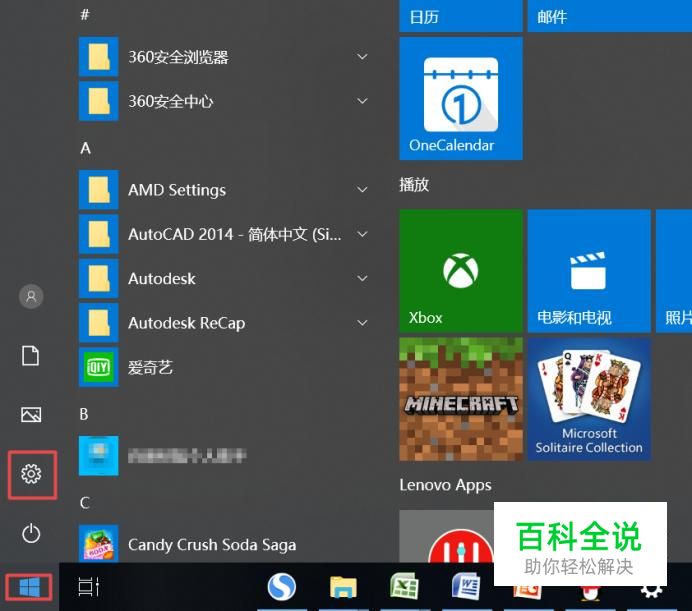Open the 邮件 tile

click(610, 16)
